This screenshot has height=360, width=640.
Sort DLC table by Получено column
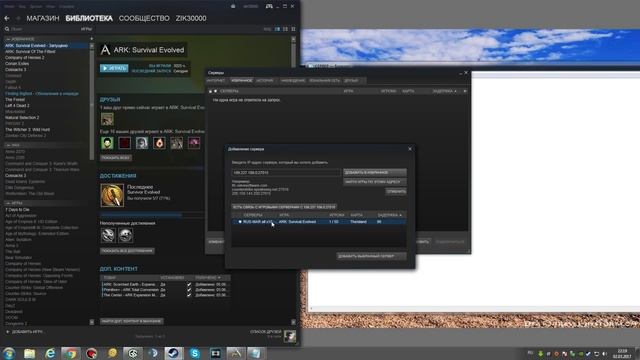tap(208, 278)
